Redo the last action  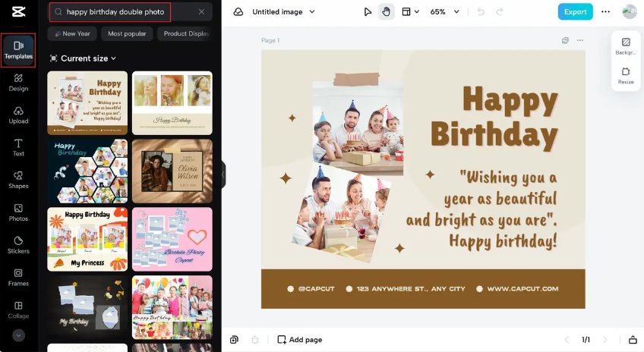tap(500, 12)
